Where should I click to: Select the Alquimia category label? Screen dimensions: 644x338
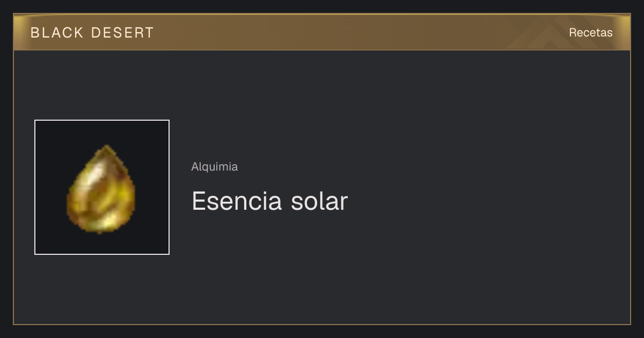coord(215,167)
